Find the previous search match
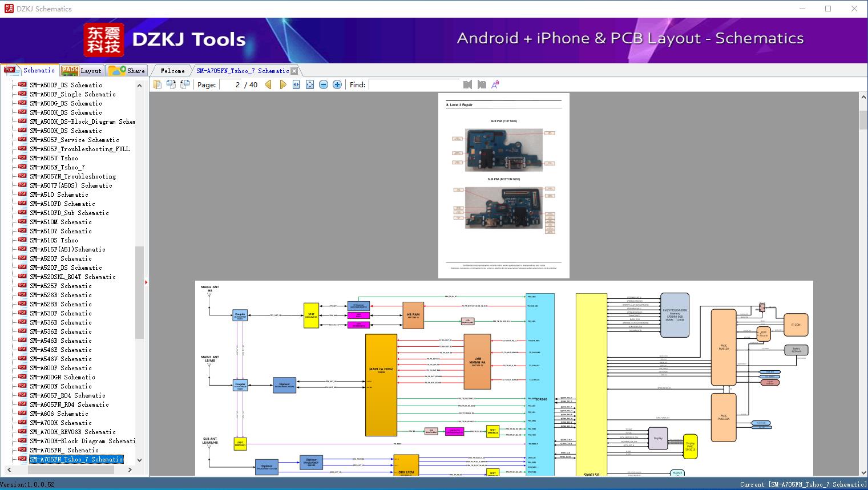The width and height of the screenshot is (868, 490). (468, 84)
